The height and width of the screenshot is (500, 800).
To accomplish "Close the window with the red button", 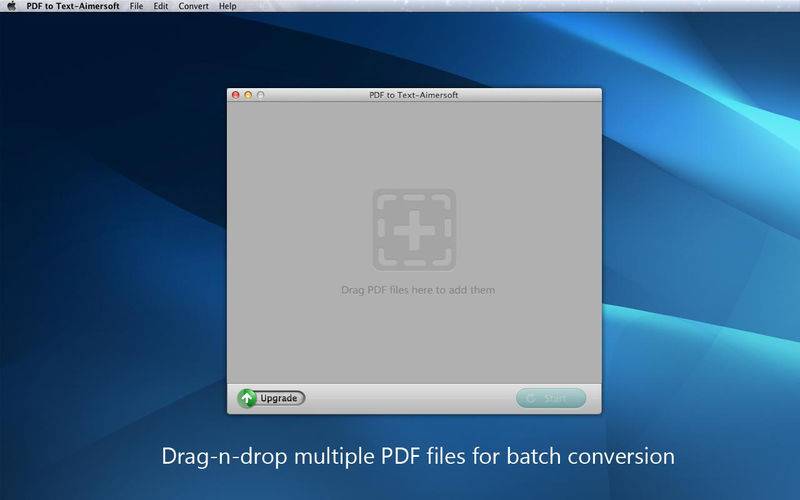I will [236, 95].
